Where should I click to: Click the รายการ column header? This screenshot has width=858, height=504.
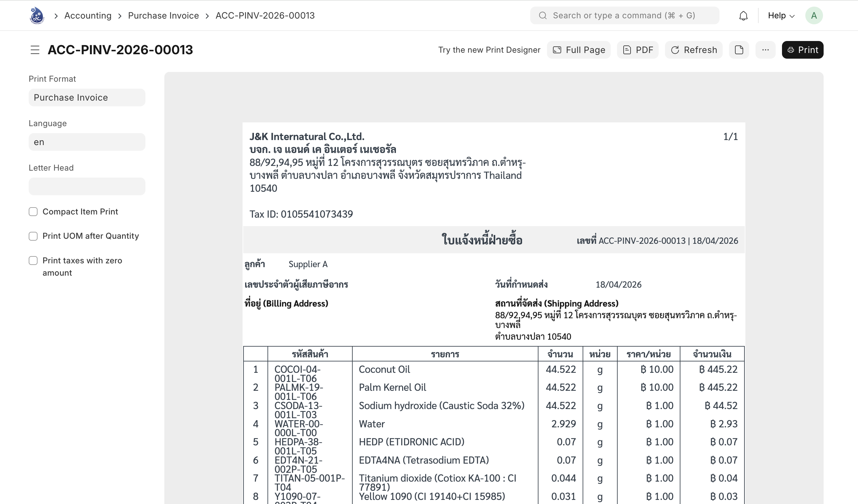pyautogui.click(x=445, y=354)
